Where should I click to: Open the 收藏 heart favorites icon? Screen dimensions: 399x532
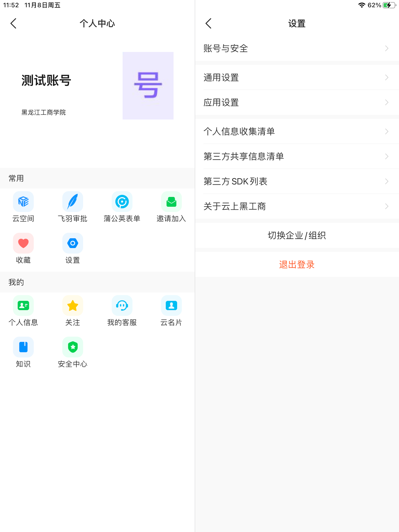tap(23, 243)
